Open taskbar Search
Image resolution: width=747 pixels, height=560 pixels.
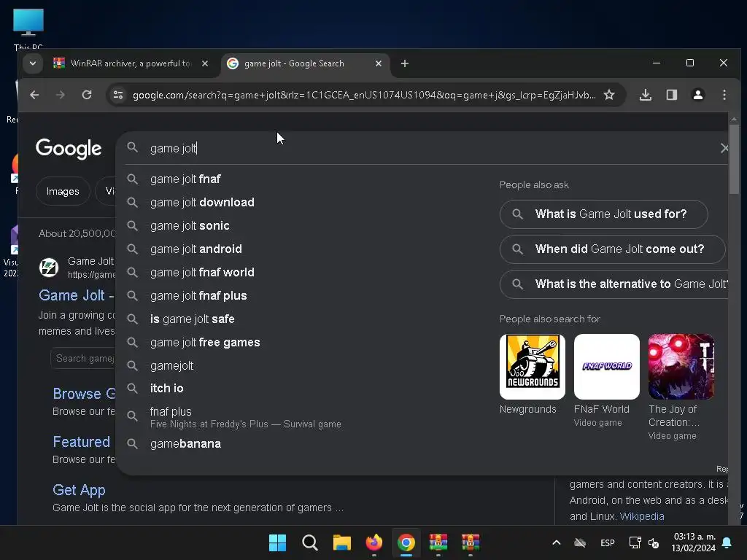coord(309,542)
